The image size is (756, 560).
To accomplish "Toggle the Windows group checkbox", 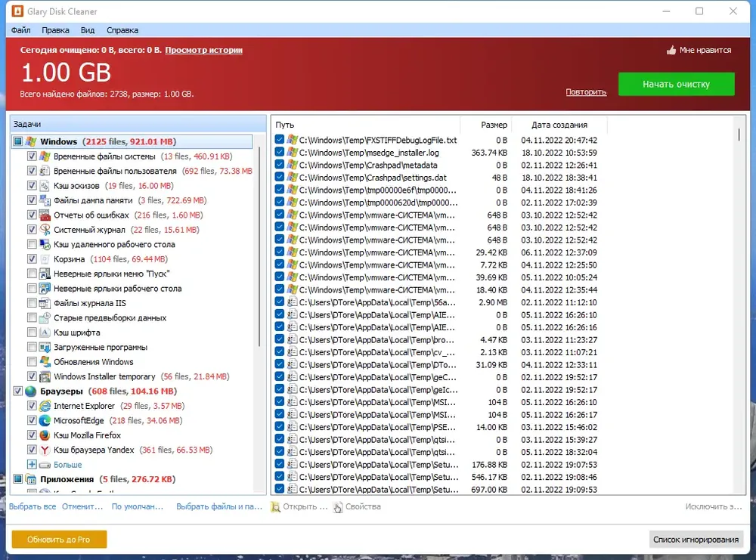I will tap(18, 141).
